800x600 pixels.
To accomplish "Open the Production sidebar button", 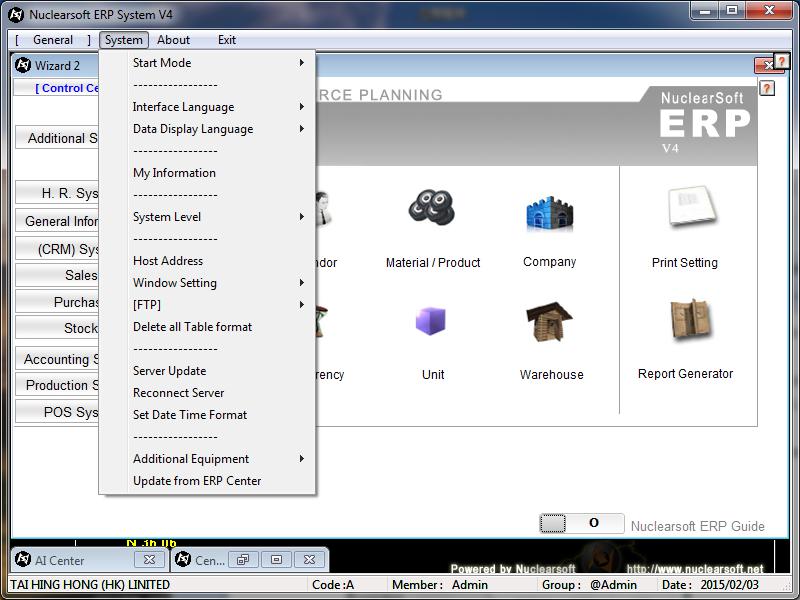I will (x=57, y=385).
